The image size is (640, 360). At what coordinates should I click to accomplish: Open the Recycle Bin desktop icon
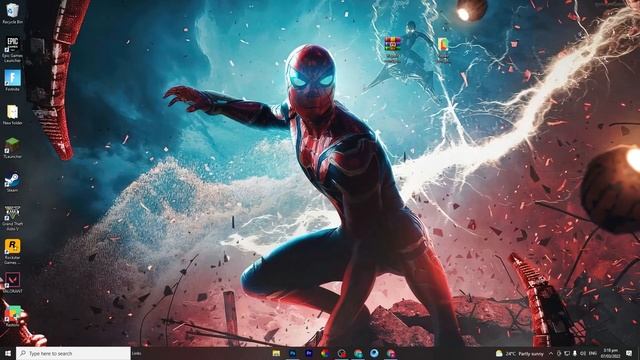tap(12, 13)
